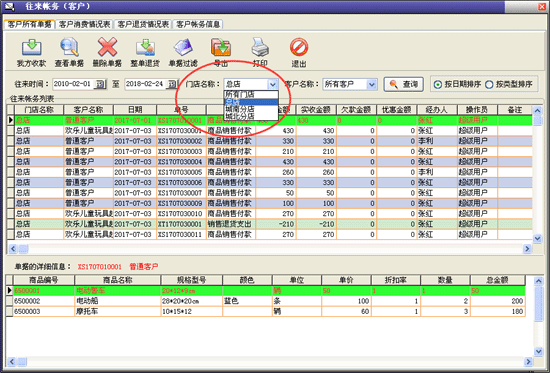Choose 所有门店 in the dropdown list
Image resolution: width=550 pixels, height=373 pixels.
coord(251,94)
